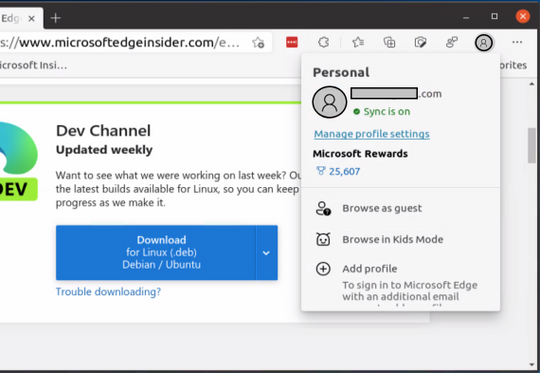540x373 pixels.
Task: Click the Microsoft Insi... bookmark in favorites bar
Action: (33, 65)
